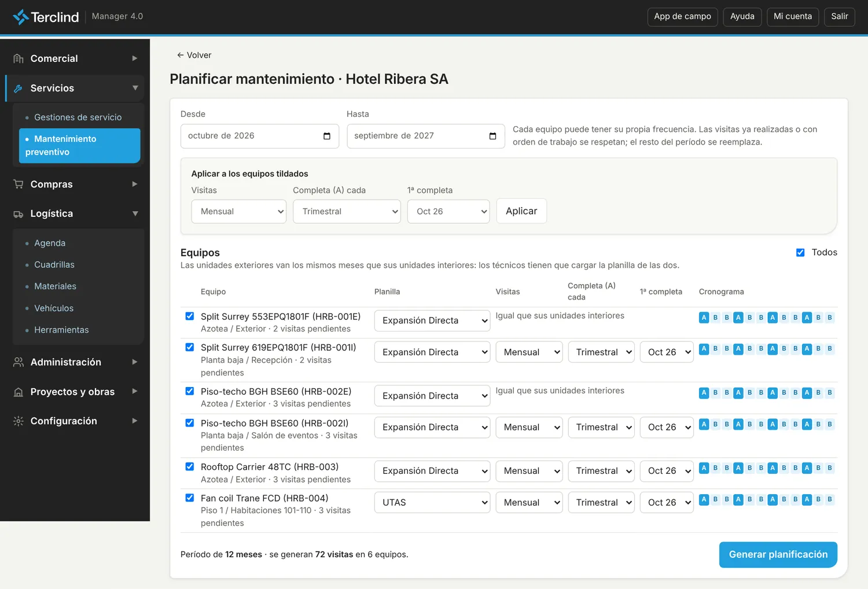Uncheck Piso-techo BGH BSE60 (HRB-002E) row

pos(190,391)
